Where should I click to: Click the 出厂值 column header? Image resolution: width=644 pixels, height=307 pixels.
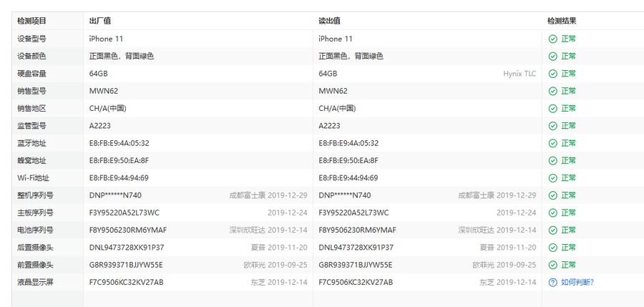point(99,21)
